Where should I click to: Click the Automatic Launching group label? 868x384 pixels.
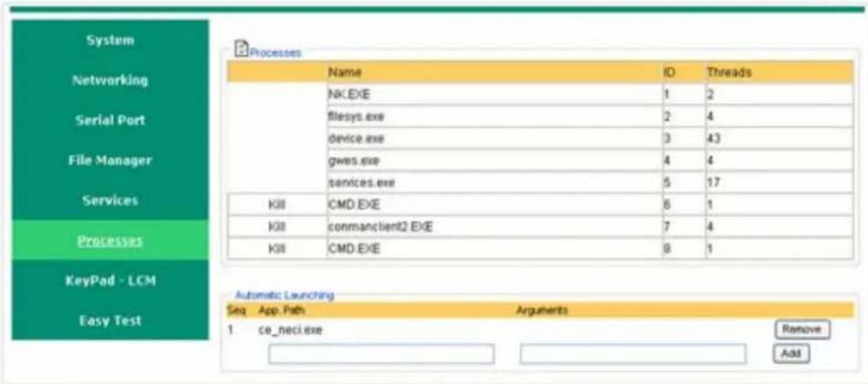click(284, 296)
